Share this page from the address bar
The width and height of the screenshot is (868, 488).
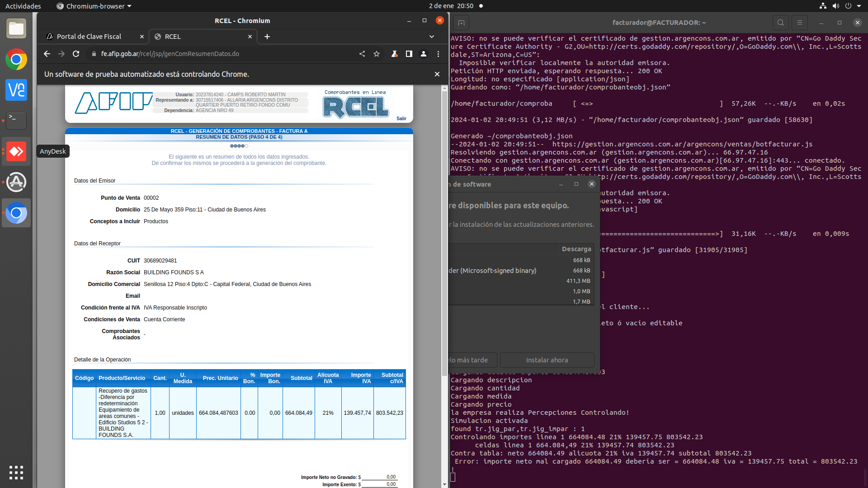point(362,54)
